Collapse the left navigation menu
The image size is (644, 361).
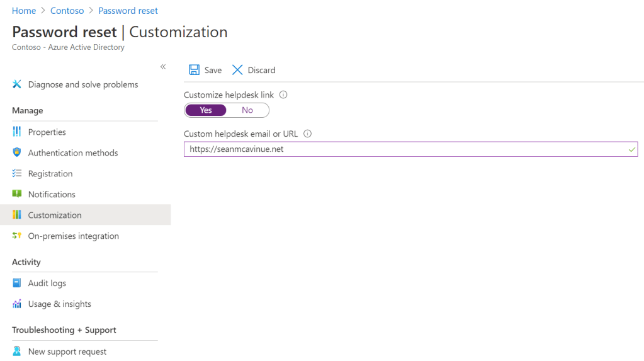click(163, 67)
